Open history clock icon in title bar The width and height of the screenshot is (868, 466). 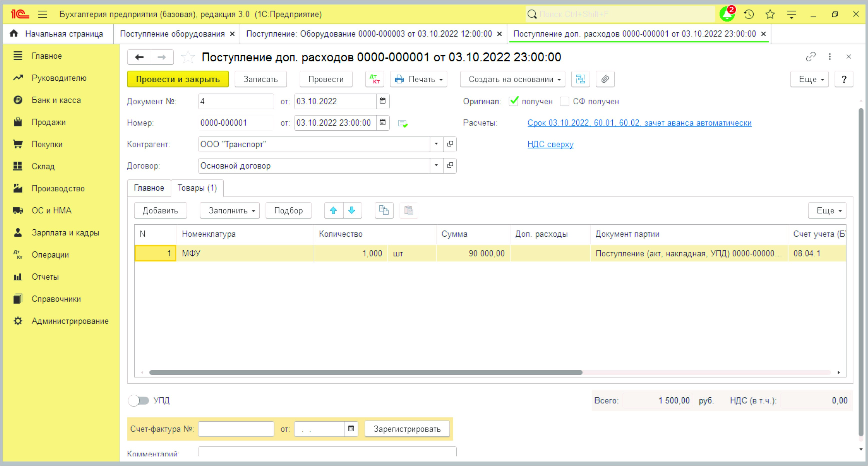pos(749,14)
